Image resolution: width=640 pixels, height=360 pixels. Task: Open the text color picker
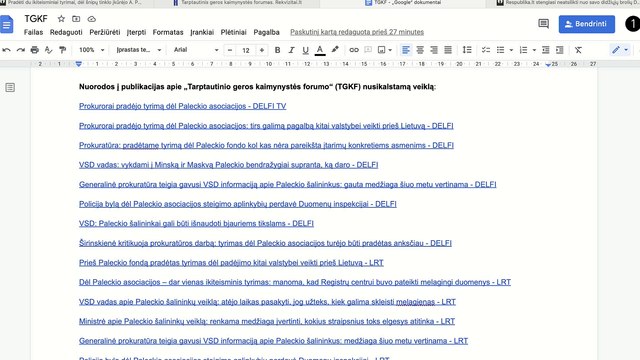320,50
